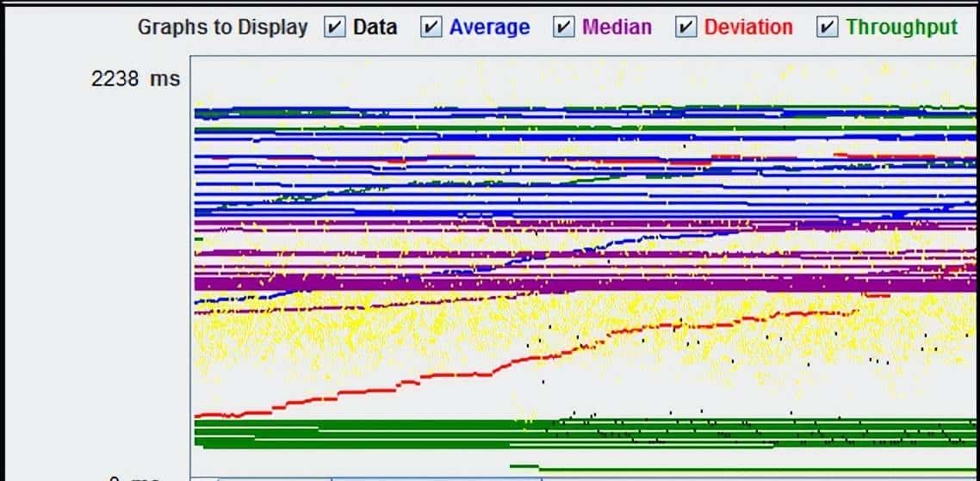Click the horizontal scrollbar thumb below the graph

tap(436, 478)
